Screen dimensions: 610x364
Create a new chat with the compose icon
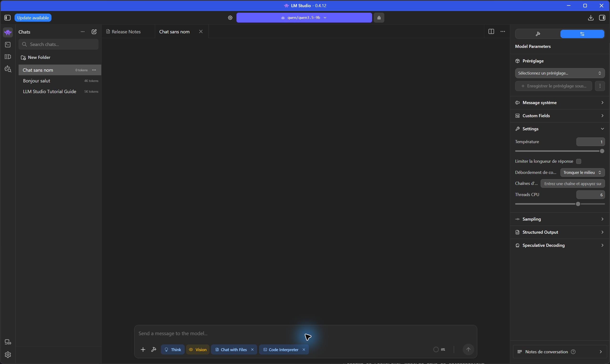(x=94, y=32)
